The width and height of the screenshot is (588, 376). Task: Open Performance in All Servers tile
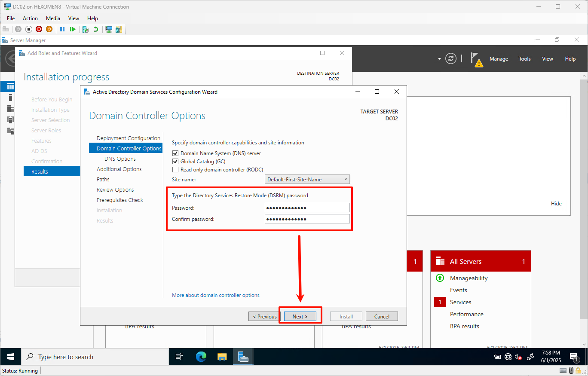coord(466,314)
